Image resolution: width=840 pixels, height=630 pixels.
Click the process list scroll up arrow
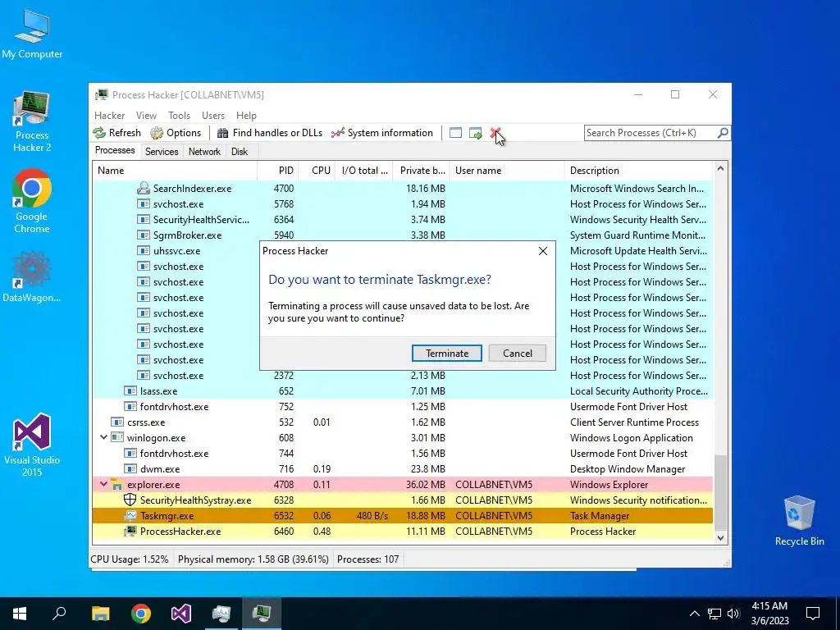tap(720, 169)
